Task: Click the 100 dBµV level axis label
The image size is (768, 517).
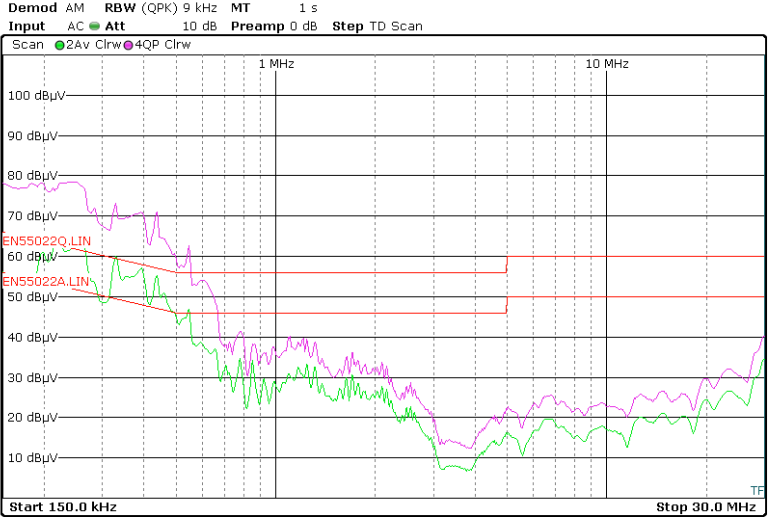Action: pos(37,96)
